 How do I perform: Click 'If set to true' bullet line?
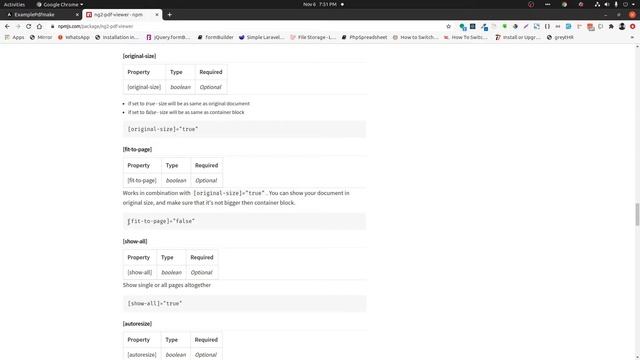click(189, 104)
